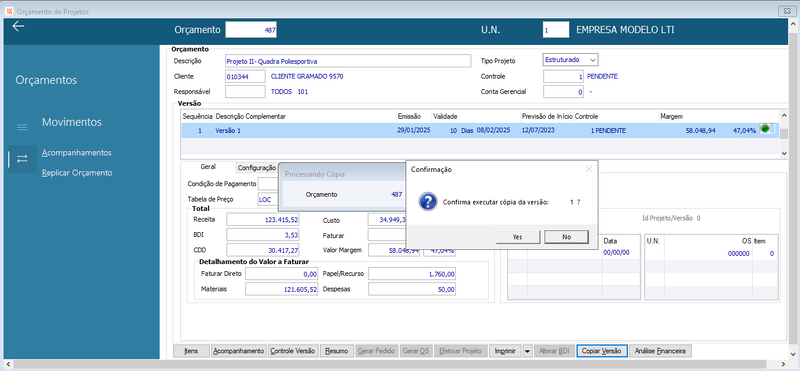Open the Tipo Projeto dropdown
The image size is (800, 371).
[570, 60]
